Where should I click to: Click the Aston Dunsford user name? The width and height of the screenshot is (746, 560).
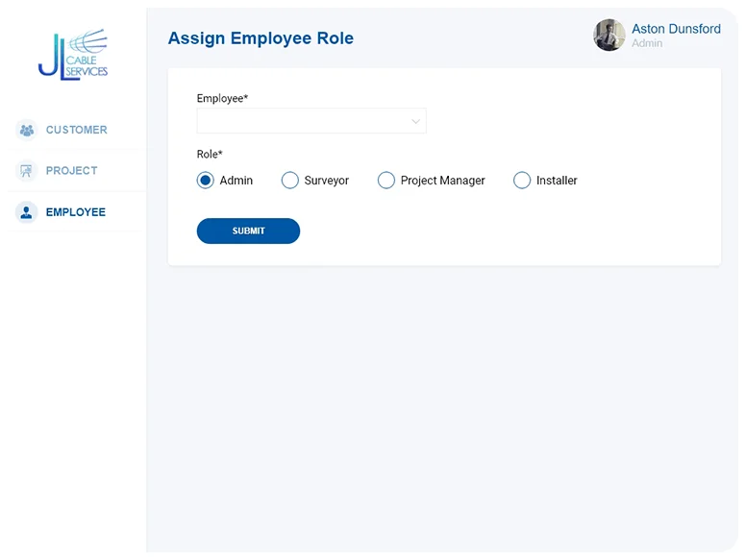[676, 29]
